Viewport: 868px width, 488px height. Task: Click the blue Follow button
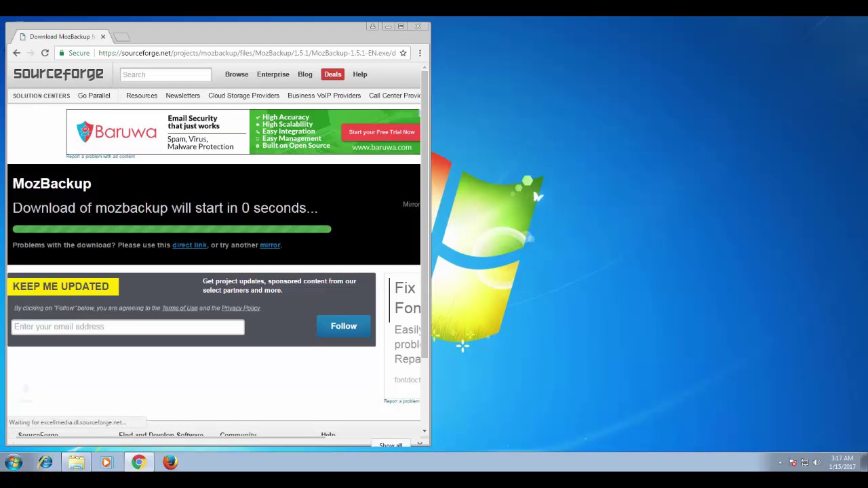[344, 326]
